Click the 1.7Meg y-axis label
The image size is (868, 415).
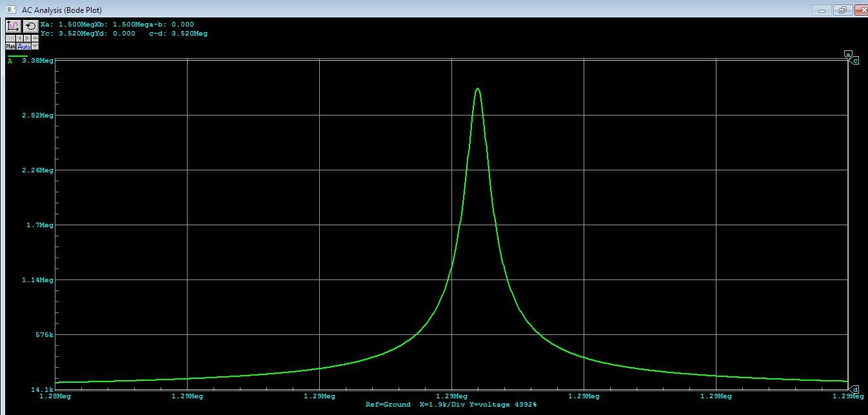(40, 225)
